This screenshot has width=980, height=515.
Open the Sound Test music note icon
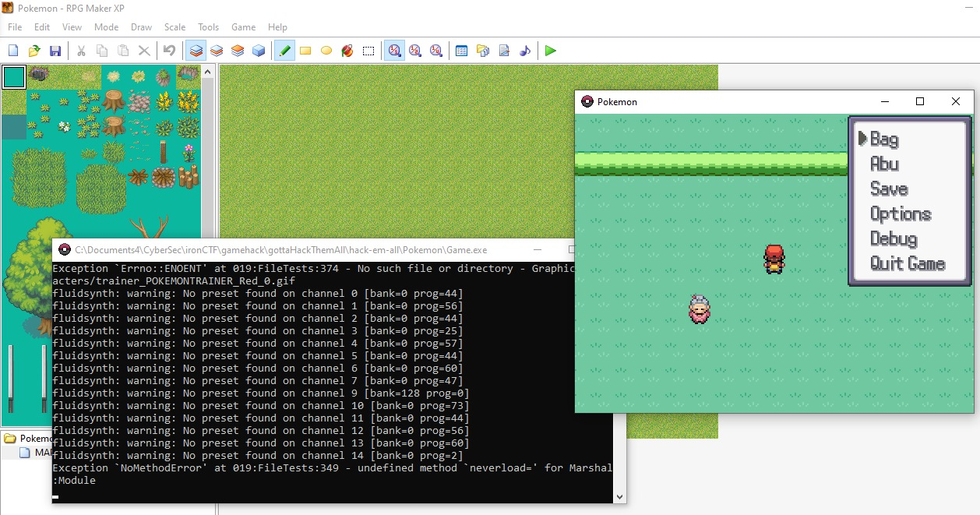point(525,51)
